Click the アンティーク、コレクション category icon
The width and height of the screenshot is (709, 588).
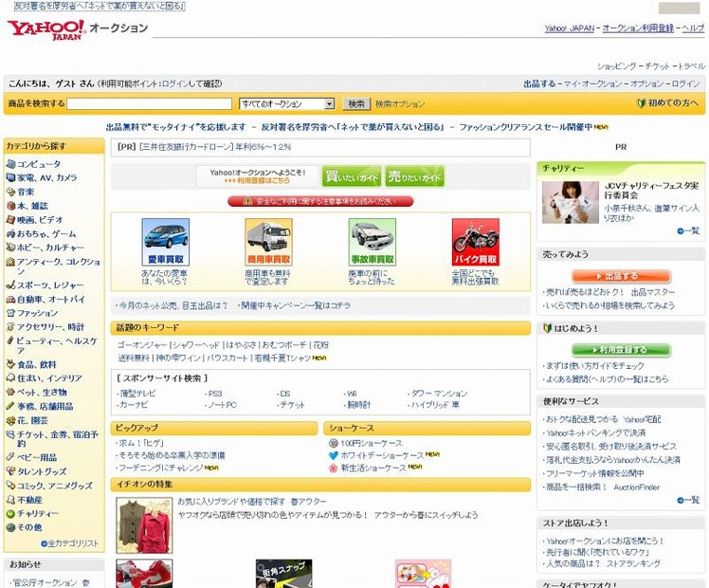click(10, 262)
